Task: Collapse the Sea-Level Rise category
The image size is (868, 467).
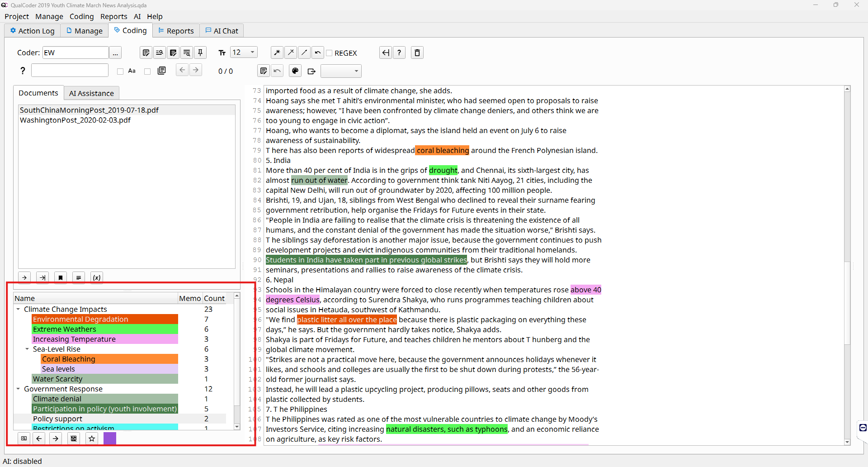Action: [x=27, y=349]
